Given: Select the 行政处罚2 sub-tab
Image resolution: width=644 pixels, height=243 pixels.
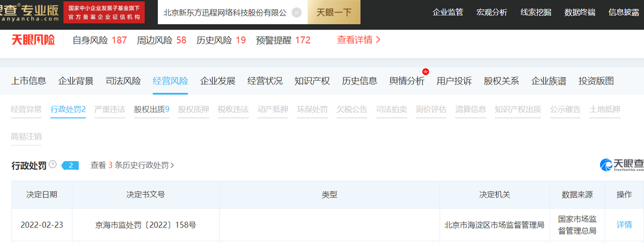Looking at the screenshot, I should [68, 109].
